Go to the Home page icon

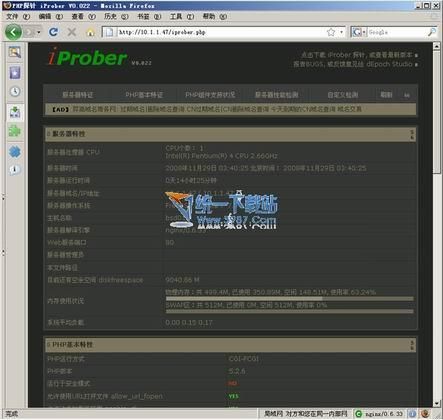coord(90,32)
